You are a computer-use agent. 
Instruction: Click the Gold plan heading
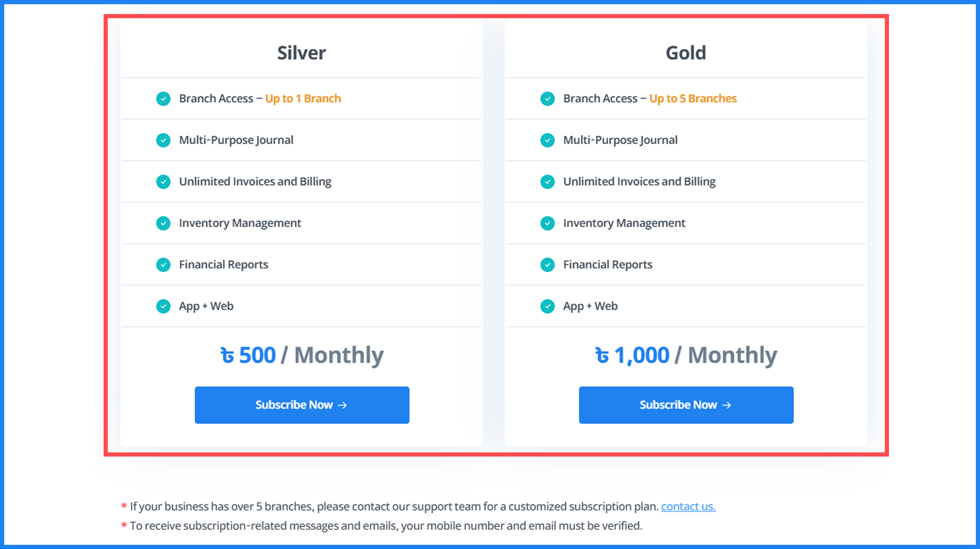(x=686, y=53)
